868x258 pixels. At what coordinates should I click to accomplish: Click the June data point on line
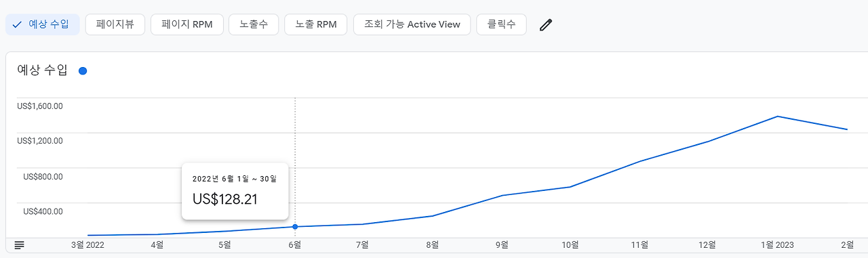click(x=295, y=227)
